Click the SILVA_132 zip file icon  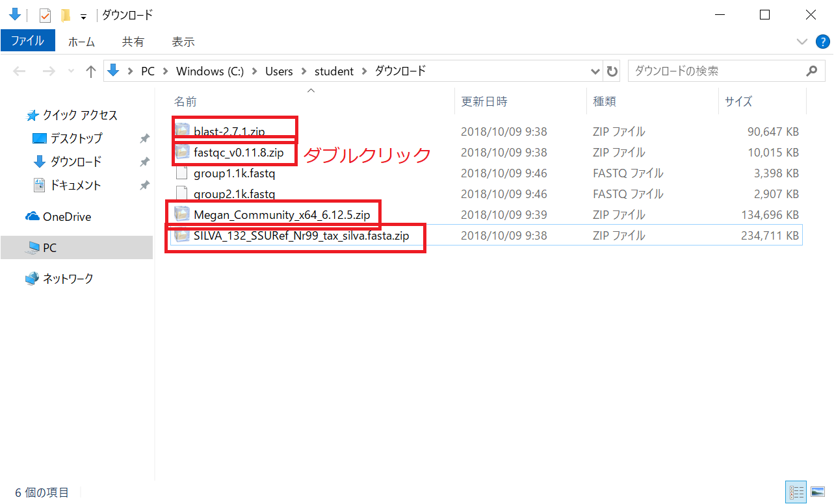(181, 236)
